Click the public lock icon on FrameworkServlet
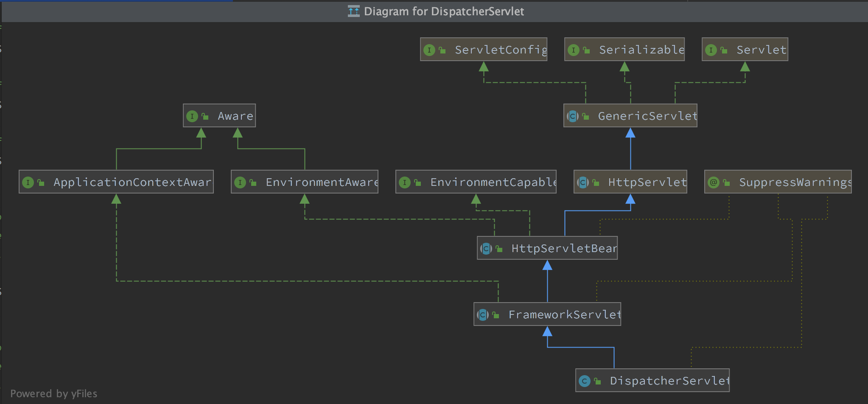 (496, 315)
